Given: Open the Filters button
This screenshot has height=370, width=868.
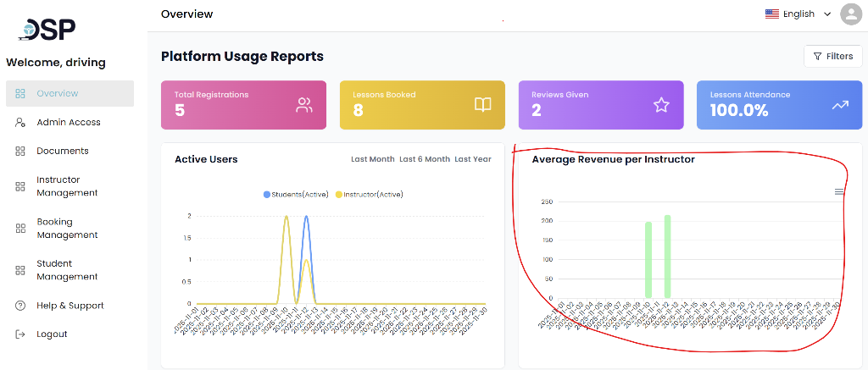Looking at the screenshot, I should 832,57.
